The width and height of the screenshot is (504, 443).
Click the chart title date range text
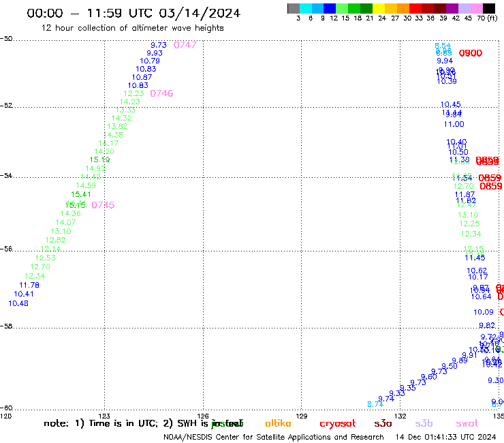[x=133, y=13]
